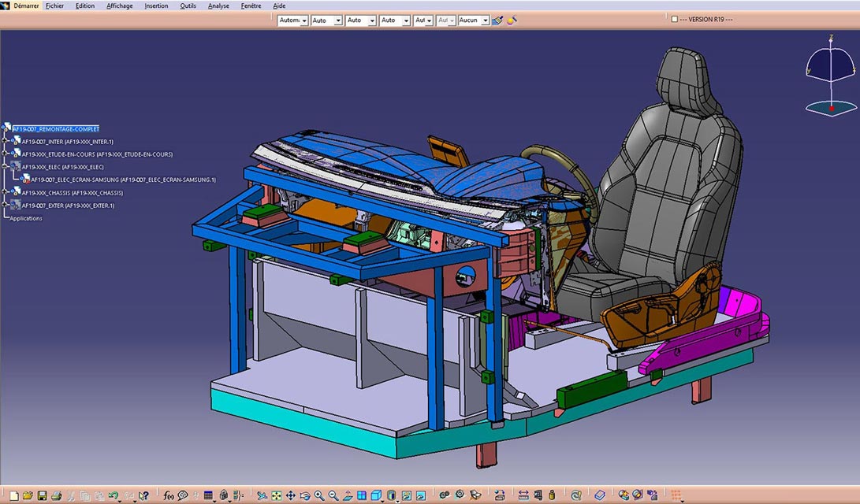Open the Outils menu

(188, 6)
